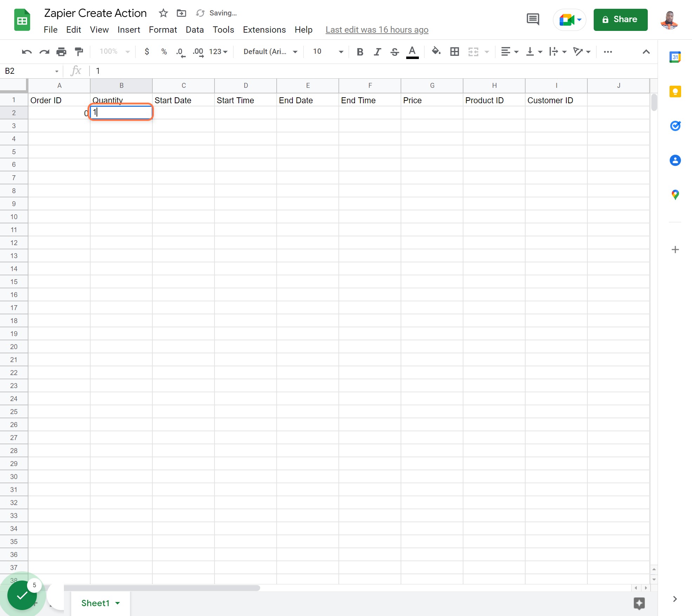Click the Redo arrow icon
Viewport: 692px width, 616px height.
pos(44,52)
